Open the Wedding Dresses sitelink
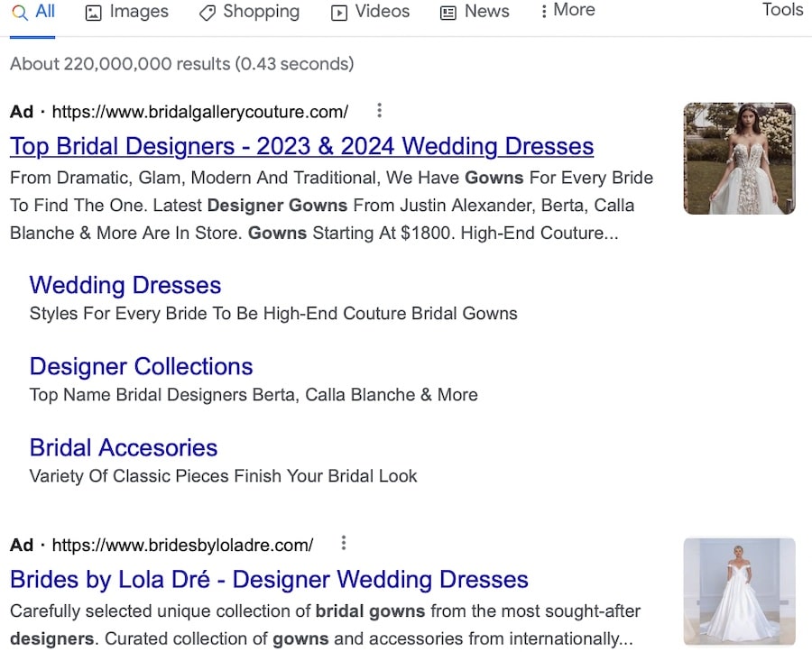The image size is (812, 652). [125, 285]
